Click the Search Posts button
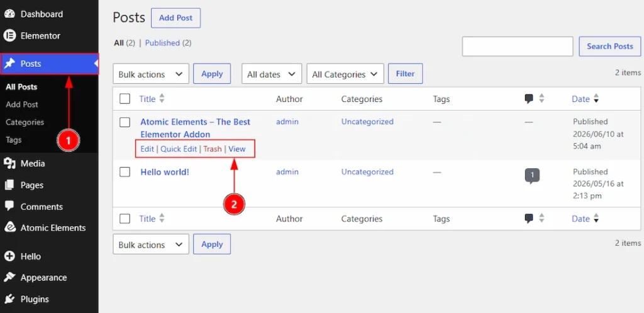Viewport: 644px width, 313px height. pyautogui.click(x=610, y=46)
